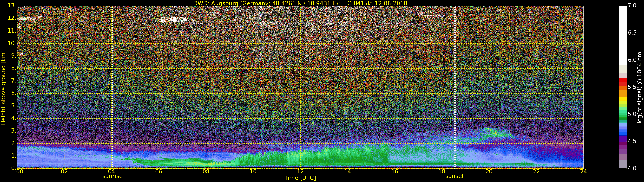Click the "sunrise" label below the time axis
644x182 pixels.
(x=112, y=176)
